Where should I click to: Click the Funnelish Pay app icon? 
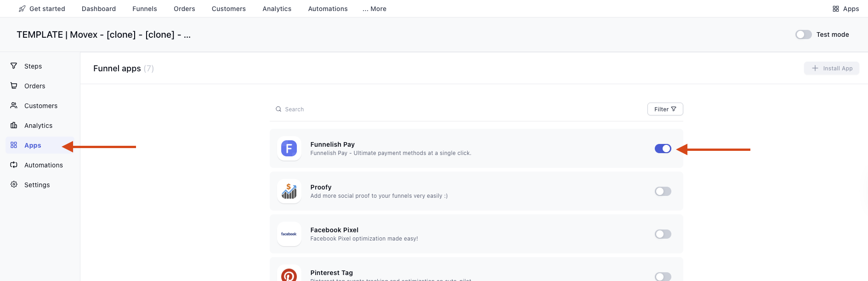pyautogui.click(x=289, y=149)
